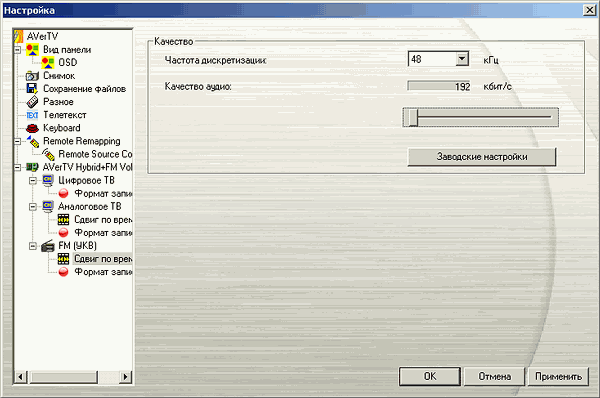Image resolution: width=600 pixels, height=398 pixels.
Task: Select Формат запи under FM (УКВ)
Action: click(103, 272)
